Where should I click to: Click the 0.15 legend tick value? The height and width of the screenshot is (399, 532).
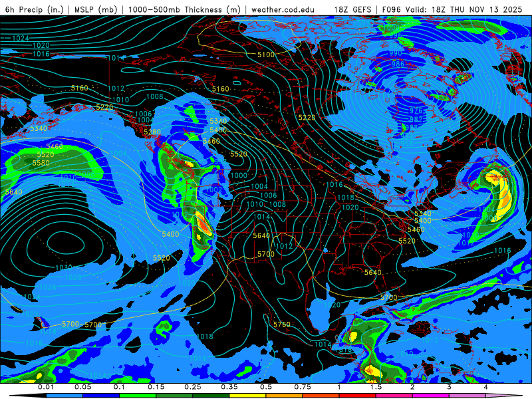coord(156,387)
